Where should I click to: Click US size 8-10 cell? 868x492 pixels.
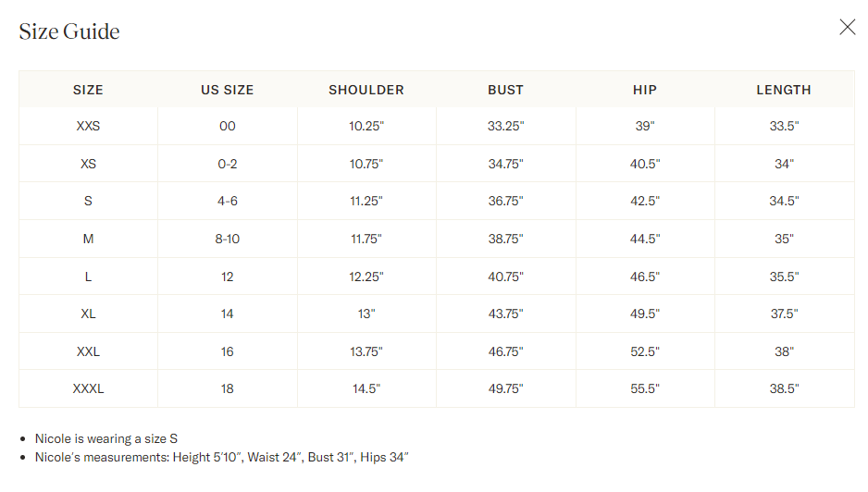(x=227, y=240)
